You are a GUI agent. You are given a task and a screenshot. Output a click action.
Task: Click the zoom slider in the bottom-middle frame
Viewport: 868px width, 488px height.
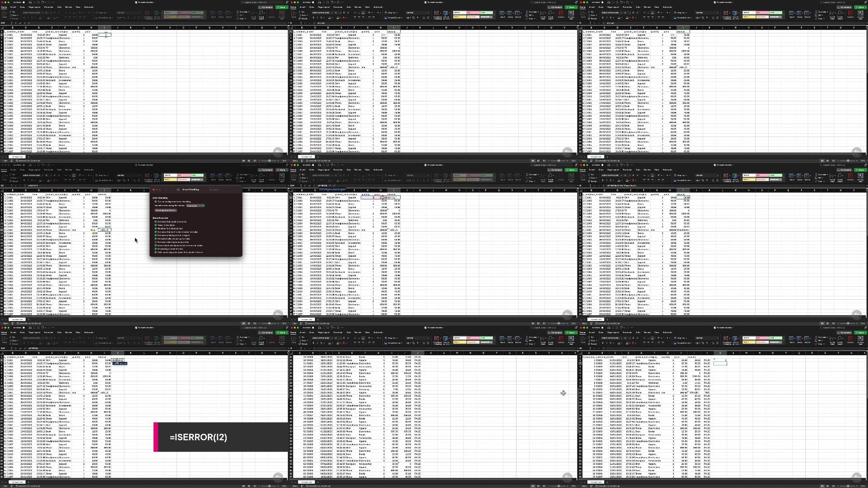pyautogui.click(x=559, y=486)
